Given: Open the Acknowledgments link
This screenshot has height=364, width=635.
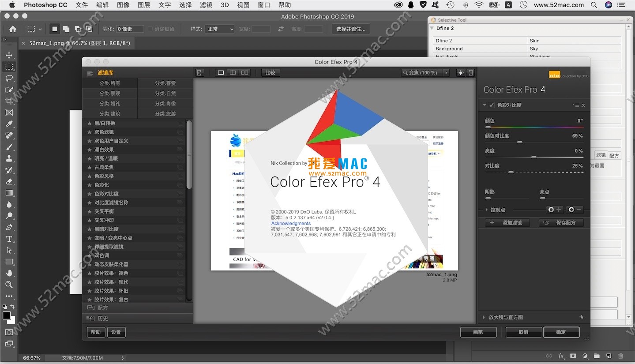Looking at the screenshot, I should tap(291, 224).
